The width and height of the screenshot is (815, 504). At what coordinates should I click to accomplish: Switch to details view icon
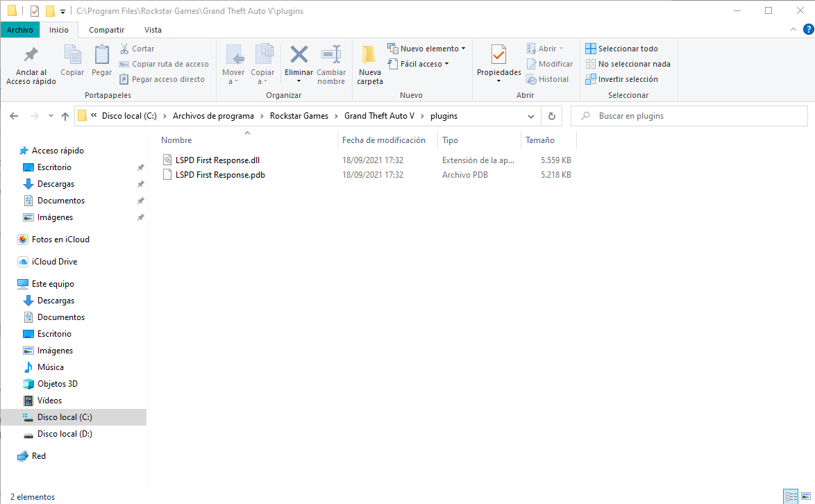(791, 497)
